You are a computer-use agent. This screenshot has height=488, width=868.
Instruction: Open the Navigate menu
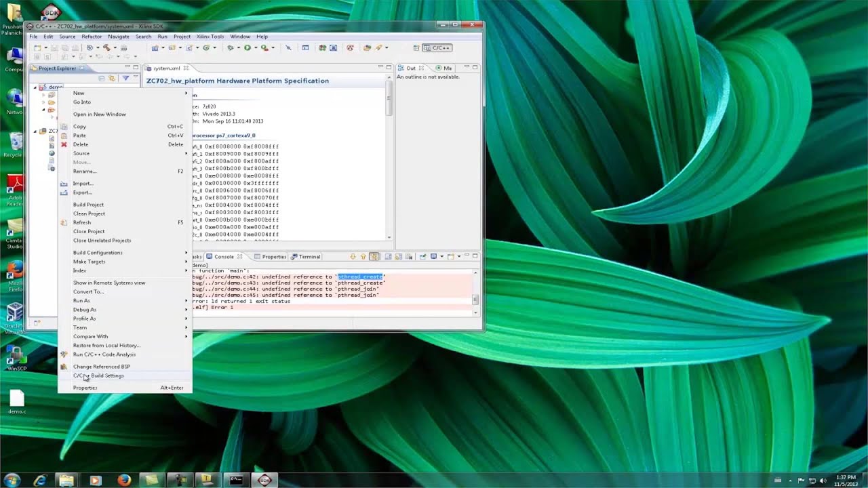pyautogui.click(x=119, y=37)
